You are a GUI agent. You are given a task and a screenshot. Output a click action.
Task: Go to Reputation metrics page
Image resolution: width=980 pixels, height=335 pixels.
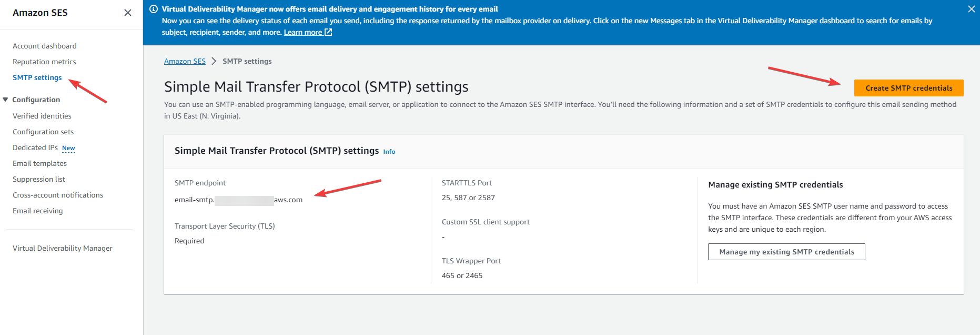click(44, 62)
